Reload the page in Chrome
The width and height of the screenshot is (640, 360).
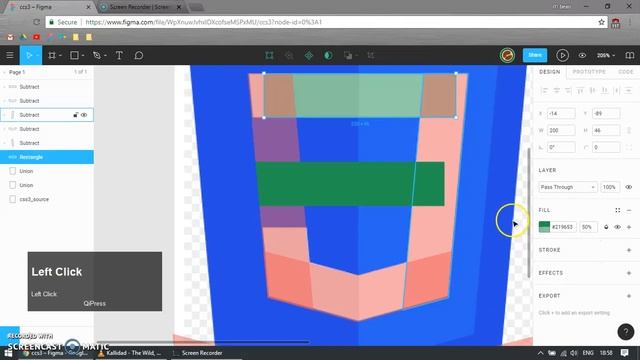point(36,22)
